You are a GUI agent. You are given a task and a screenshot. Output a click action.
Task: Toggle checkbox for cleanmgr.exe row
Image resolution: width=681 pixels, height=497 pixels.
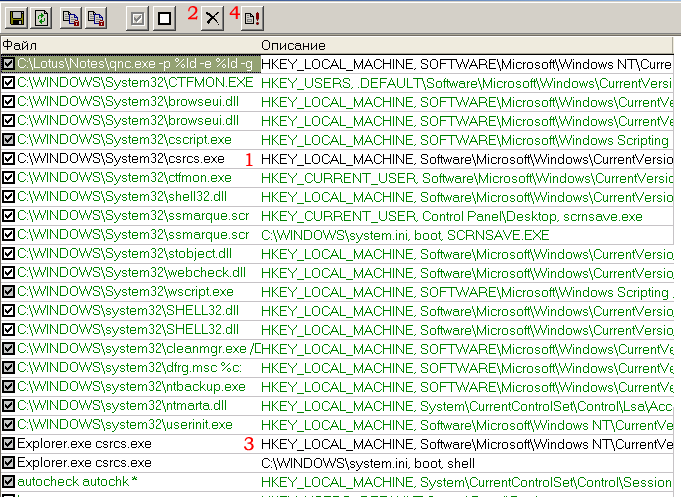click(x=8, y=348)
